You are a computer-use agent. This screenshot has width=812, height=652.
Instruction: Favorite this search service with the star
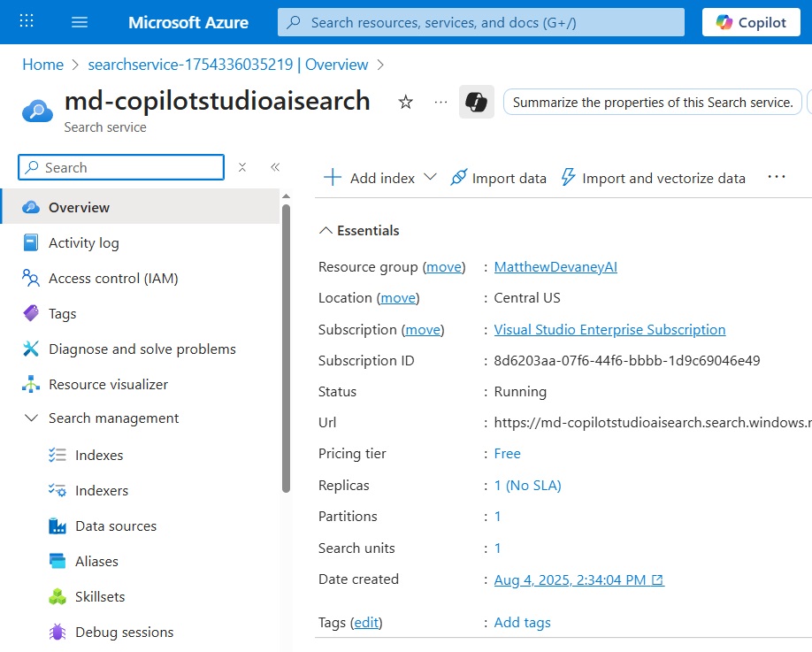tap(405, 102)
